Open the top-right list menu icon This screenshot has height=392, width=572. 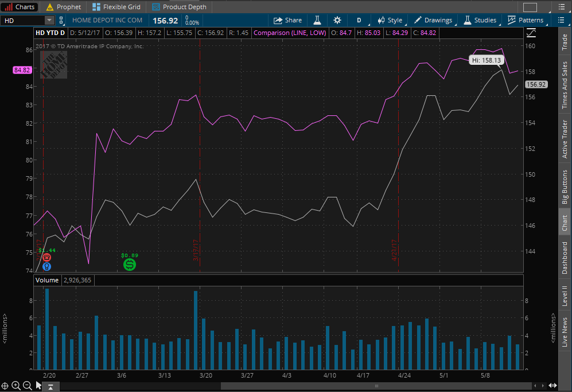pyautogui.click(x=562, y=6)
